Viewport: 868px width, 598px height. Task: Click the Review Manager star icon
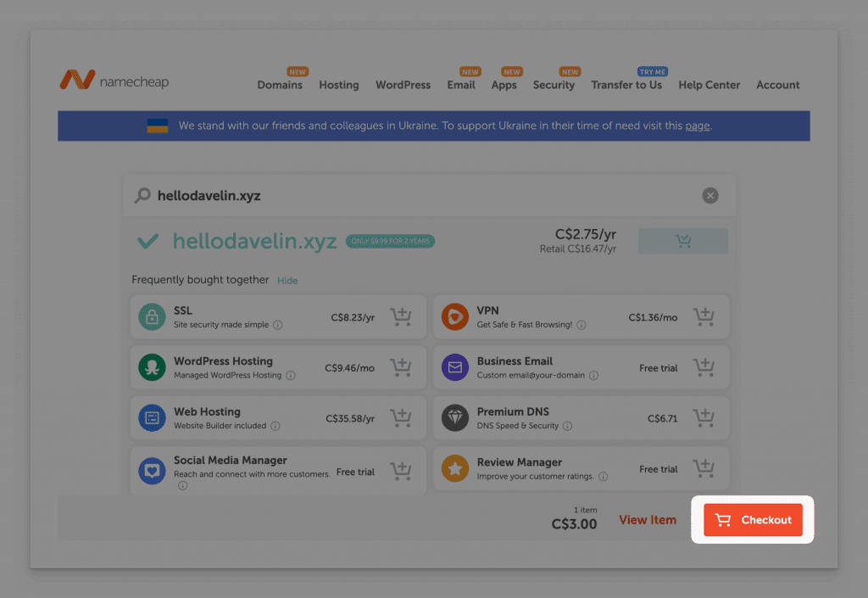[x=455, y=468]
